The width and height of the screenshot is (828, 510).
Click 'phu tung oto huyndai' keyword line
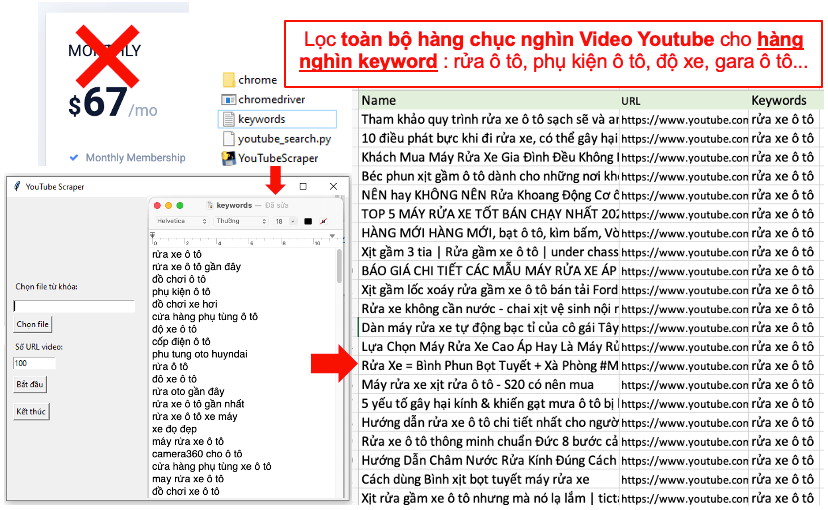pyautogui.click(x=200, y=354)
